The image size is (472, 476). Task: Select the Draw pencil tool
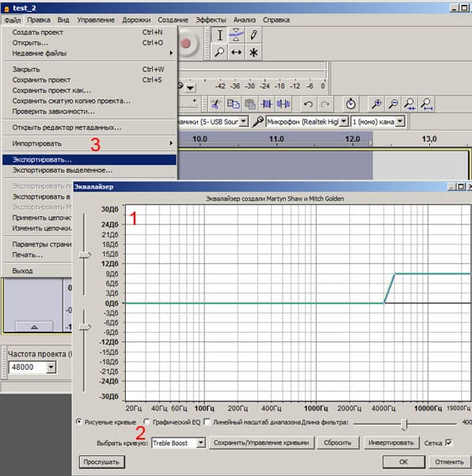pos(253,35)
